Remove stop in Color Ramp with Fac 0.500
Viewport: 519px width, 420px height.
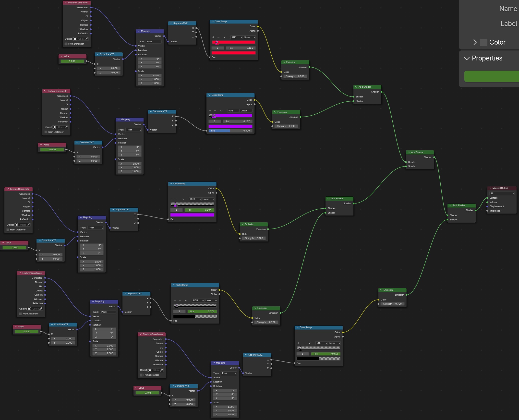(215, 111)
